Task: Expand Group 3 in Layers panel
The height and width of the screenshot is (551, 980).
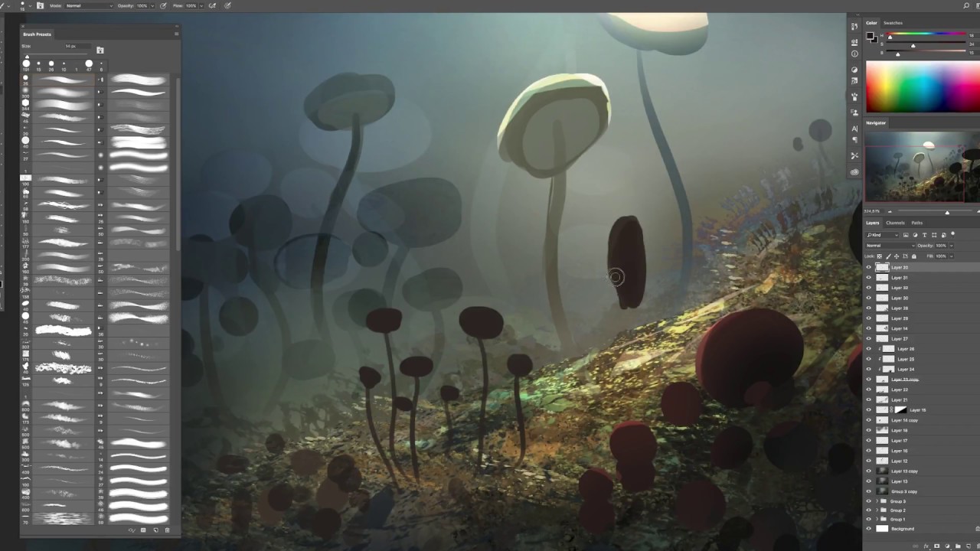Action: [x=877, y=501]
